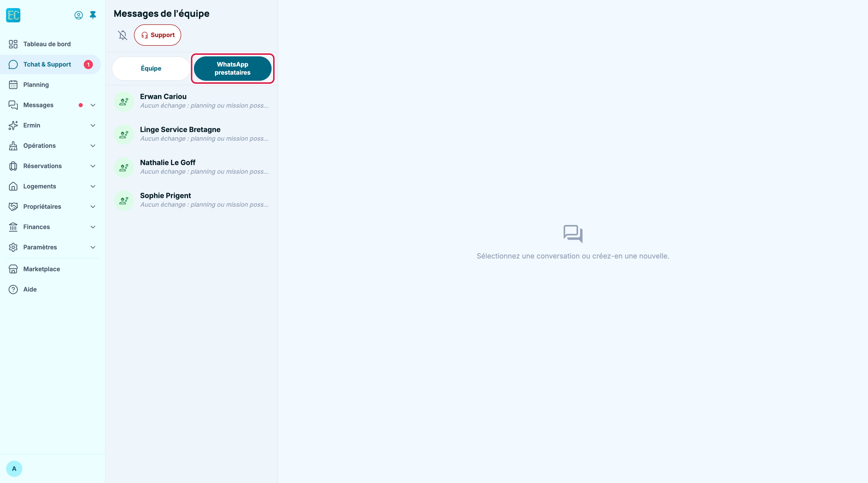
Task: Expand the Finances menu chevron
Action: (93, 227)
